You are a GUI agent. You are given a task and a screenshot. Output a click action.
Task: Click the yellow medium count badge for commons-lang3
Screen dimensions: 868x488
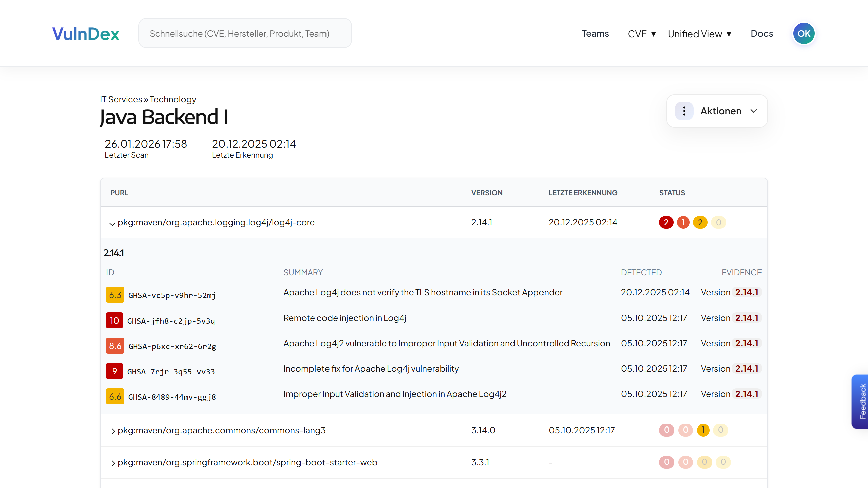tap(703, 430)
